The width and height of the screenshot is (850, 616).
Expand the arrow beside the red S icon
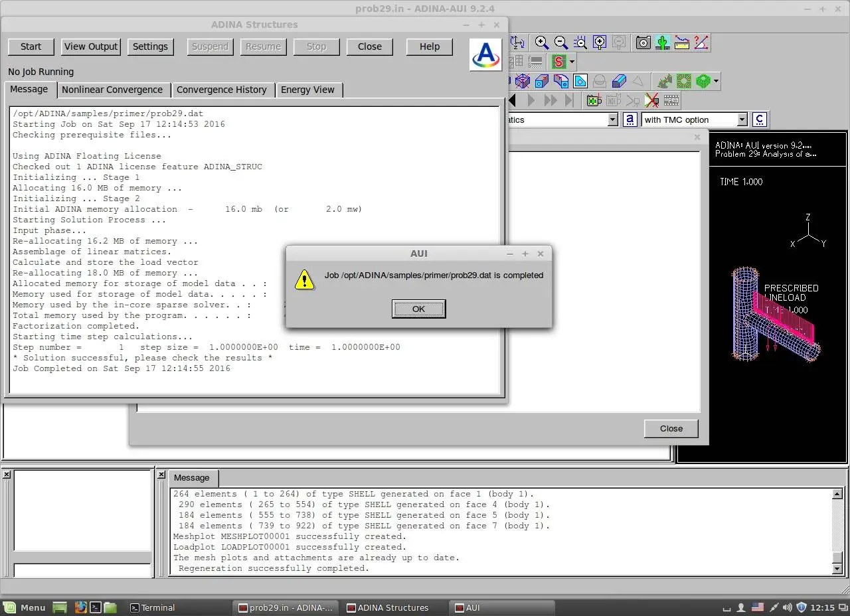tap(572, 62)
